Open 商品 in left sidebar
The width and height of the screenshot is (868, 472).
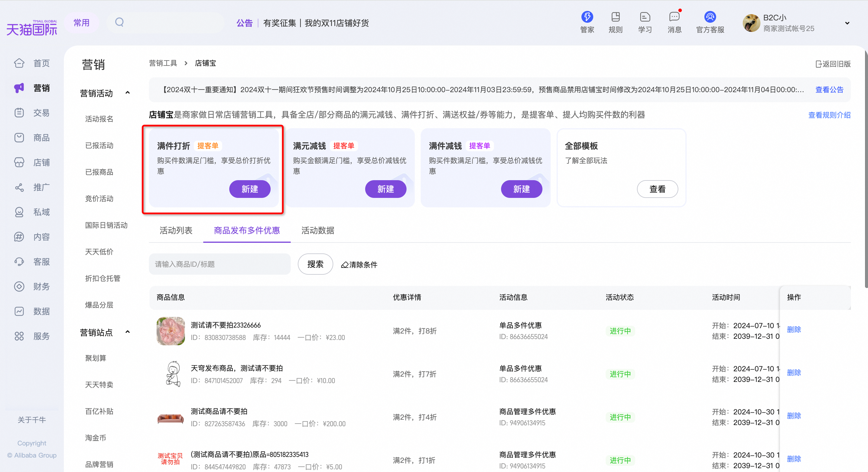32,137
